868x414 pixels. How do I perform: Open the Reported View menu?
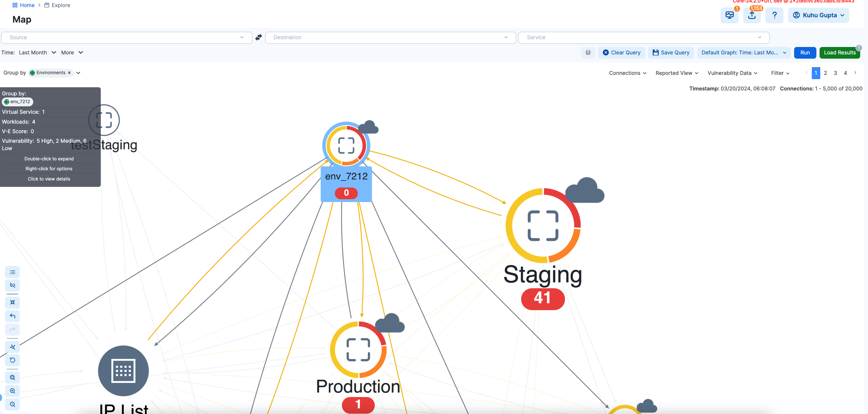coord(677,73)
